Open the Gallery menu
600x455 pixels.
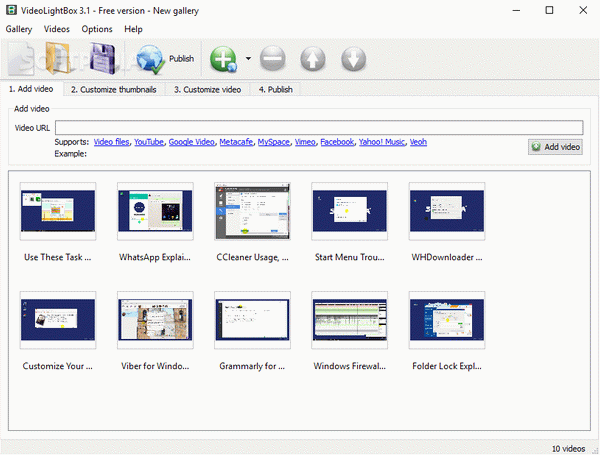(x=19, y=29)
